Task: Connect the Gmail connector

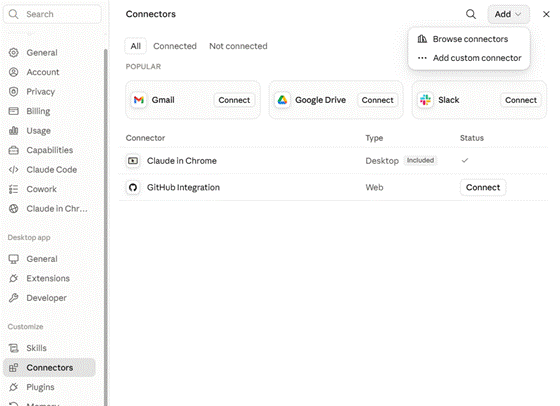Action: (234, 100)
